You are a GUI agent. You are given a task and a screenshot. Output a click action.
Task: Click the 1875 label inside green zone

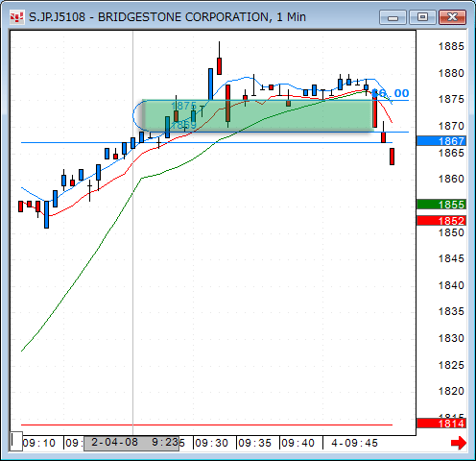(x=183, y=106)
